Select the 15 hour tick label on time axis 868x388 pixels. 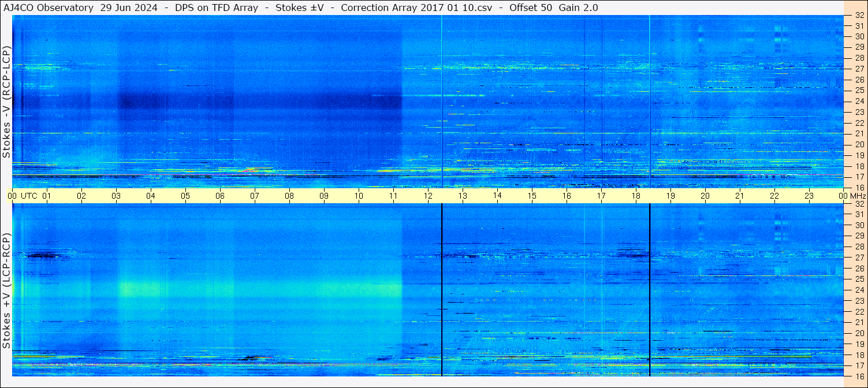click(532, 196)
